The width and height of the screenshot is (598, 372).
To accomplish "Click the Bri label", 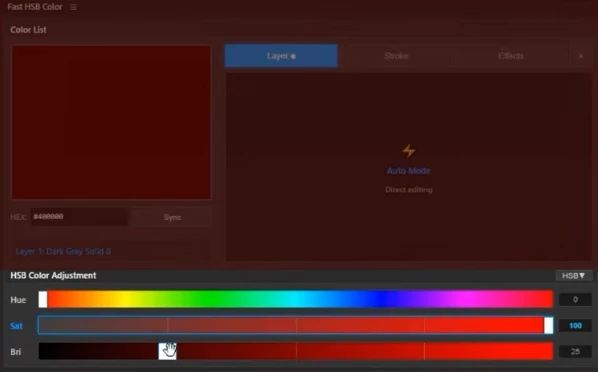I will (16, 352).
